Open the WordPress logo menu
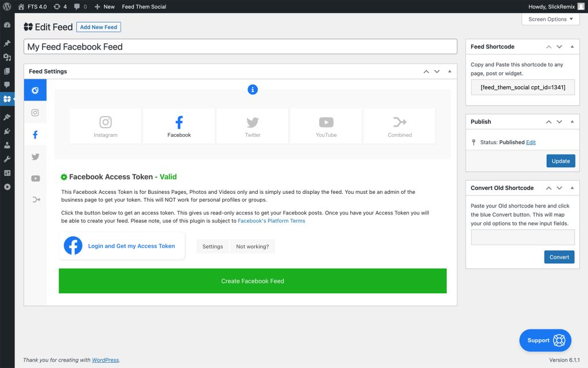 [x=7, y=6]
